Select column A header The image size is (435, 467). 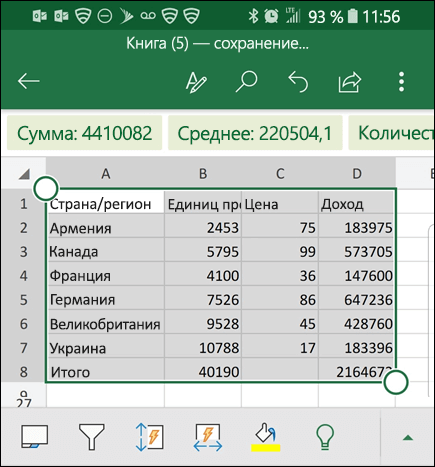[x=105, y=174]
